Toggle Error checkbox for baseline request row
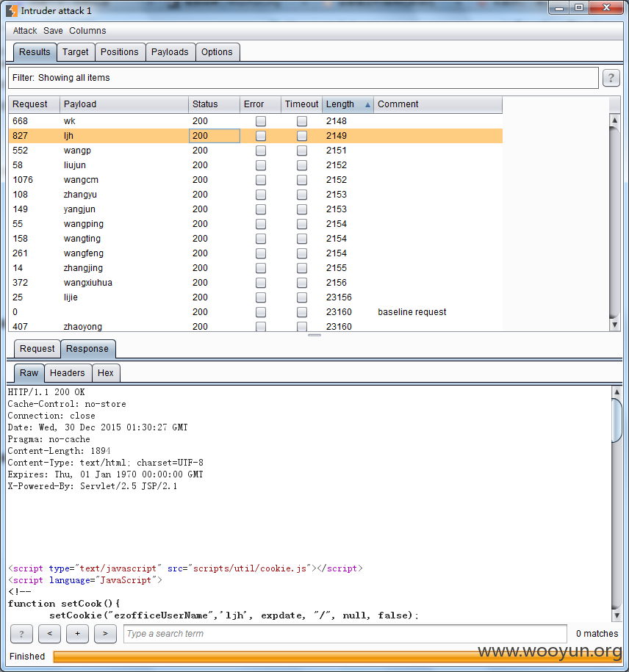The width and height of the screenshot is (629, 672). pyautogui.click(x=261, y=312)
